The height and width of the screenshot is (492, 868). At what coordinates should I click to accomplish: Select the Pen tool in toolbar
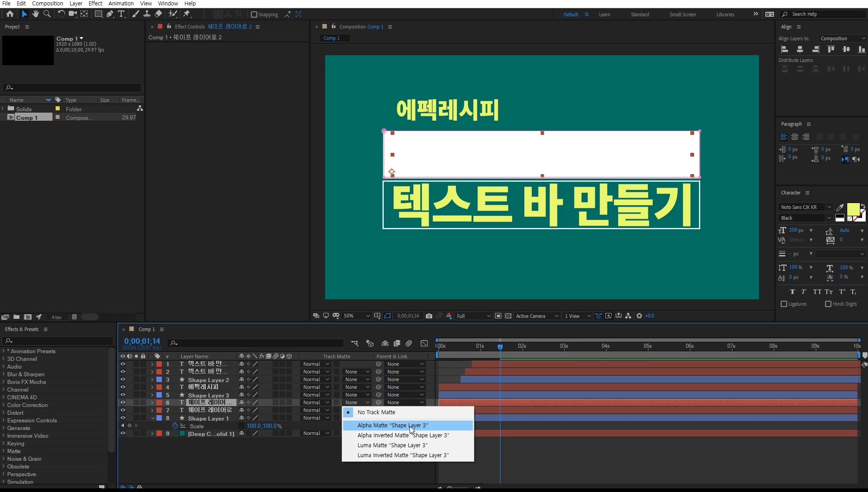tap(110, 14)
